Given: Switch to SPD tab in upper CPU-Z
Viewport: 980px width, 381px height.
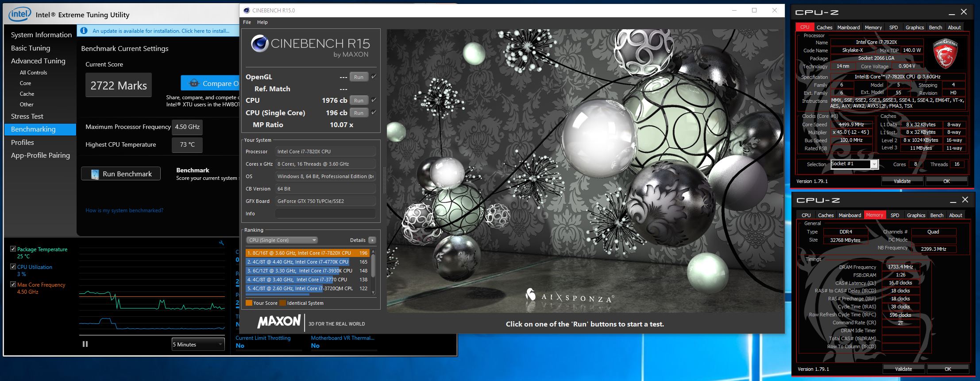Looking at the screenshot, I should coord(894,27).
